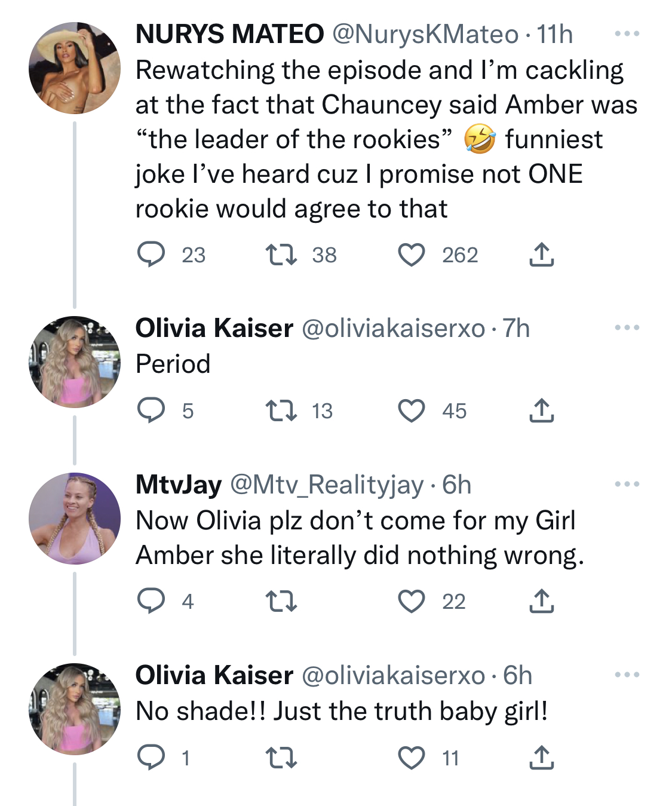
Task: Share Nurys Mateo's tweet
Action: point(541,255)
